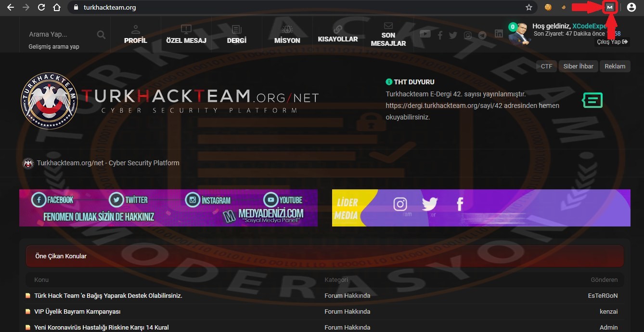The height and width of the screenshot is (332, 644).
Task: Click Forum Hakkında in the Koronavirüs row
Action: pyautogui.click(x=347, y=327)
